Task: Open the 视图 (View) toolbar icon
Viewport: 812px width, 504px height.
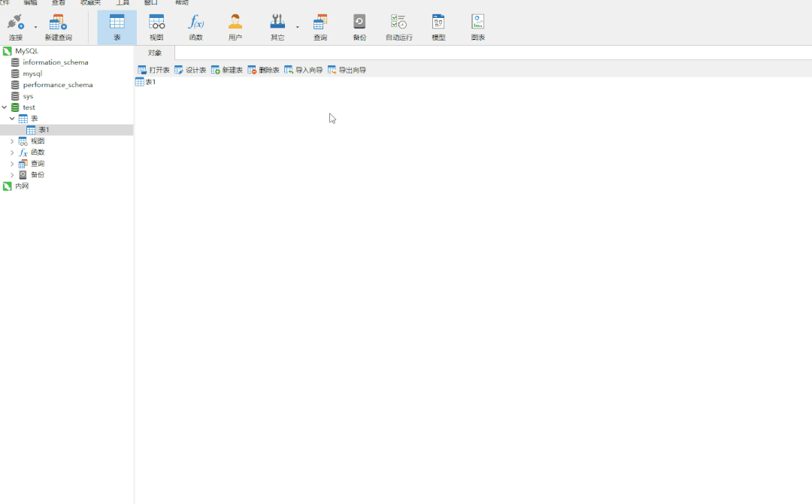Action: (156, 27)
